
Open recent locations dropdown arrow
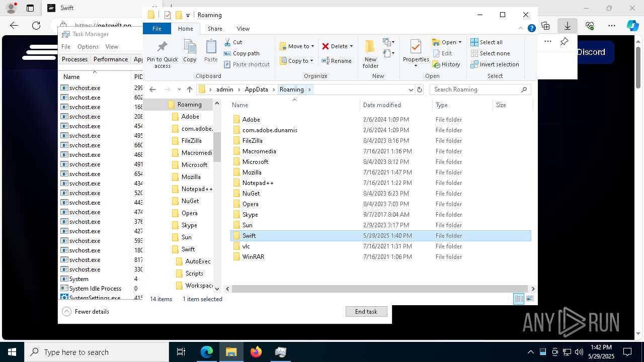tap(179, 89)
